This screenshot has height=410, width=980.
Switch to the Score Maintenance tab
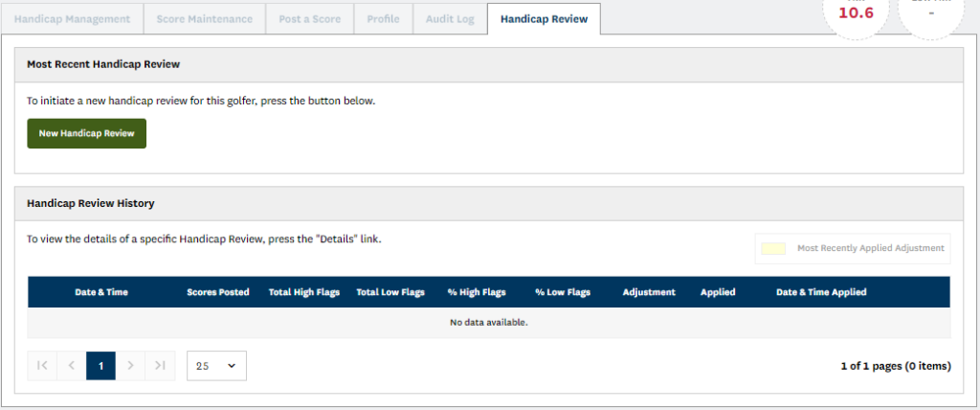click(205, 19)
